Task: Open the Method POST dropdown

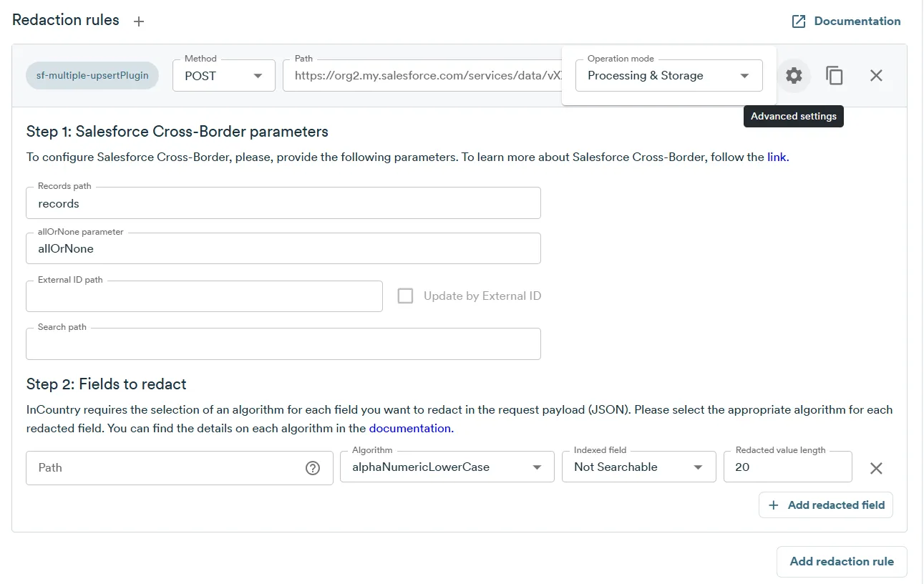Action: (x=224, y=75)
